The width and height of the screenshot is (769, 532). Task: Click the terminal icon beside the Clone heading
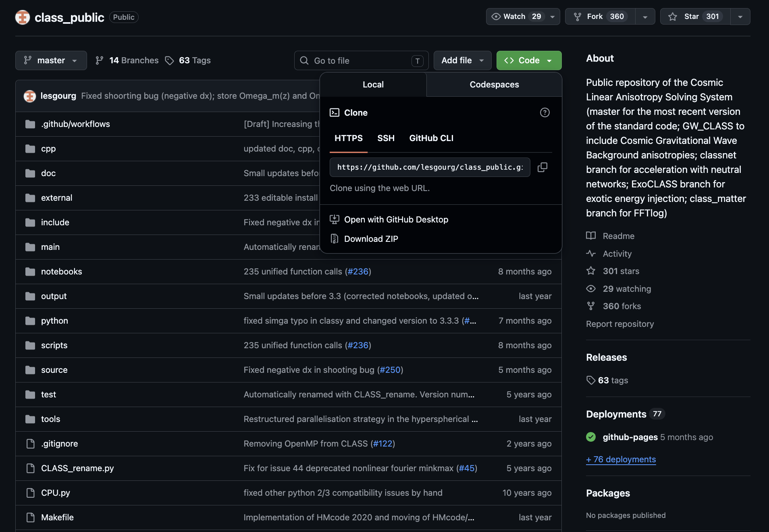pos(335,112)
